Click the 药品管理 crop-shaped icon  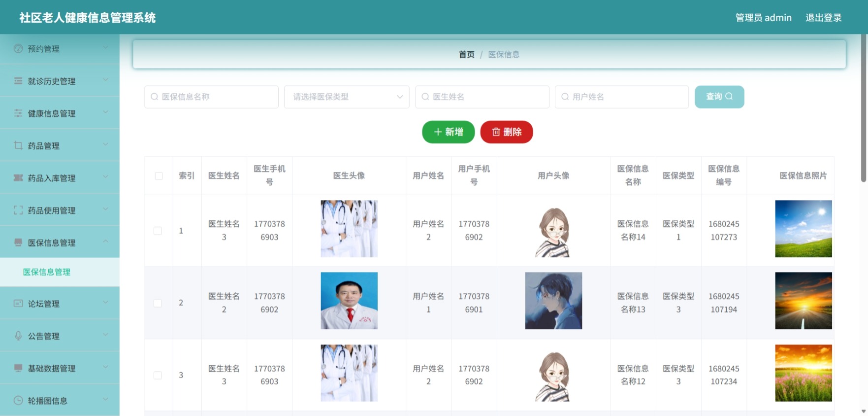tap(18, 145)
